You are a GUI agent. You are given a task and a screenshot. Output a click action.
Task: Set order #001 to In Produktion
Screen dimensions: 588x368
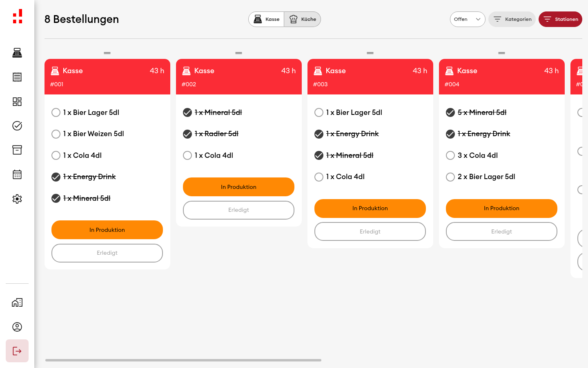[107, 230]
